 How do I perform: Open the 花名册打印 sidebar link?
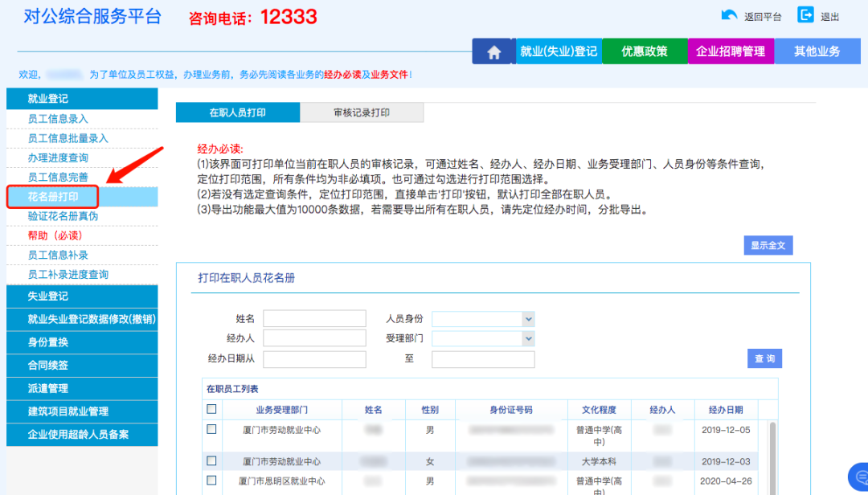click(x=53, y=197)
